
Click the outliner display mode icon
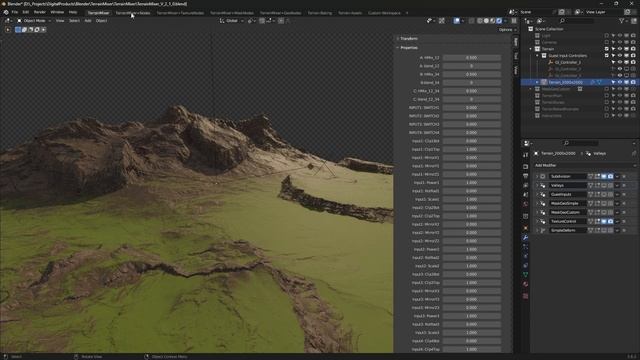coord(540,21)
